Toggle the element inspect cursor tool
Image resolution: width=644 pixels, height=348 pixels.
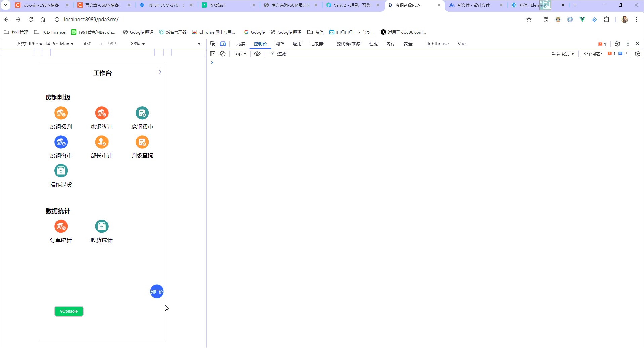click(x=212, y=44)
